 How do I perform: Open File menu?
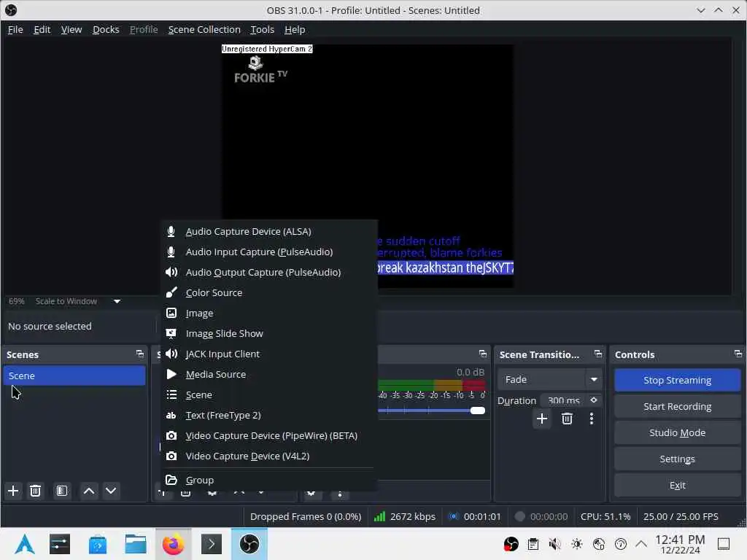pyautogui.click(x=15, y=29)
